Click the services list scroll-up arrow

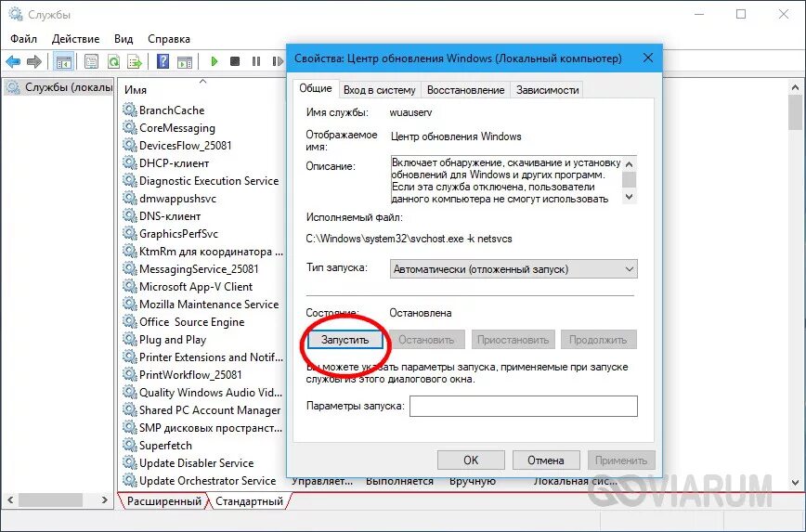pos(795,88)
